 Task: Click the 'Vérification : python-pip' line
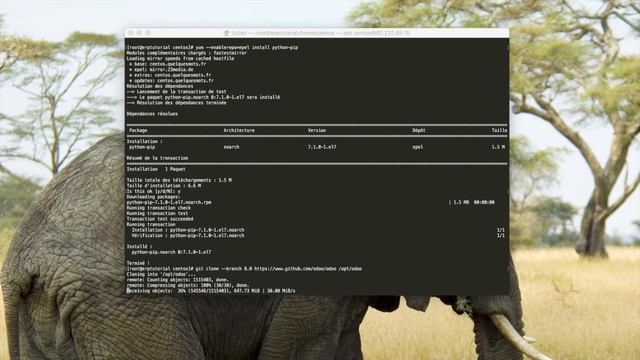(188, 236)
